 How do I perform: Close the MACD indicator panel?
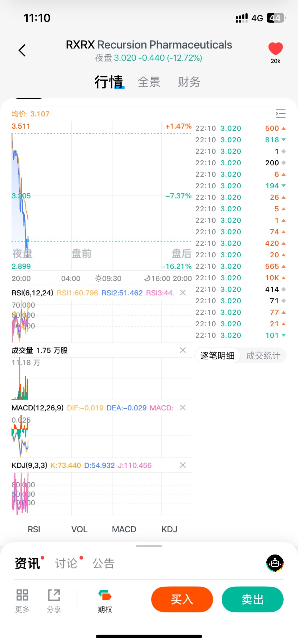(x=183, y=408)
